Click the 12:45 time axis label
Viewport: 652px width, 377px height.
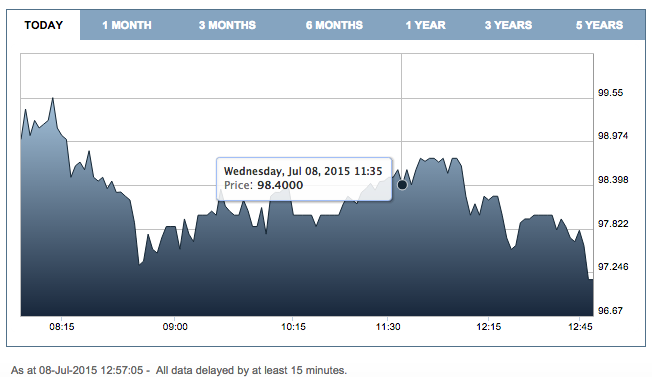coord(580,327)
